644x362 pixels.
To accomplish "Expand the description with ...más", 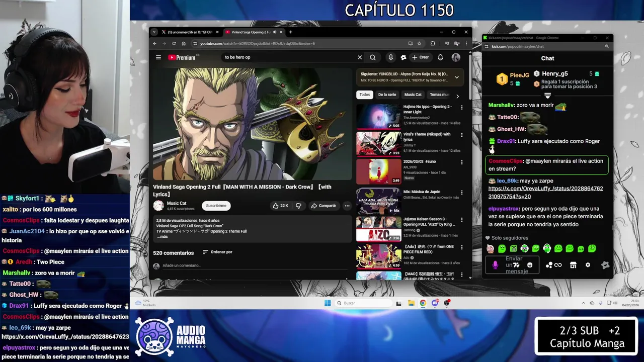I will click(162, 236).
